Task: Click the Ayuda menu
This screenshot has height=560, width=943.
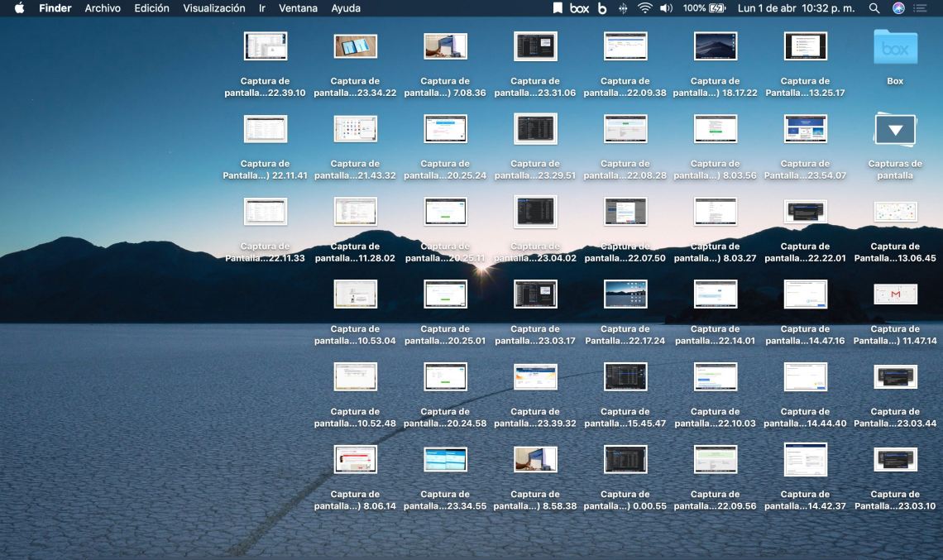Action: (345, 8)
